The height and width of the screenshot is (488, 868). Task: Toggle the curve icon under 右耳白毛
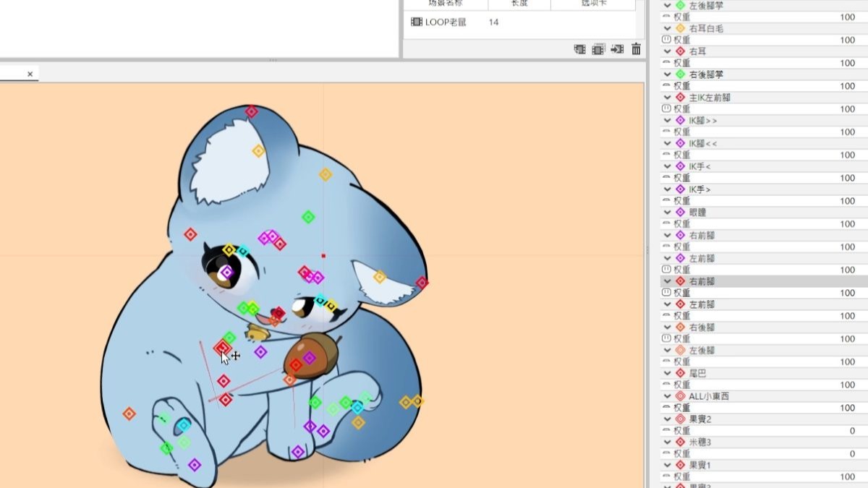point(666,40)
